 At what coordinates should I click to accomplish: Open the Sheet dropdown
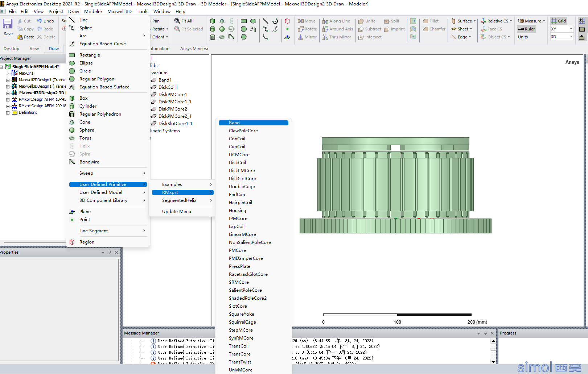[461, 29]
